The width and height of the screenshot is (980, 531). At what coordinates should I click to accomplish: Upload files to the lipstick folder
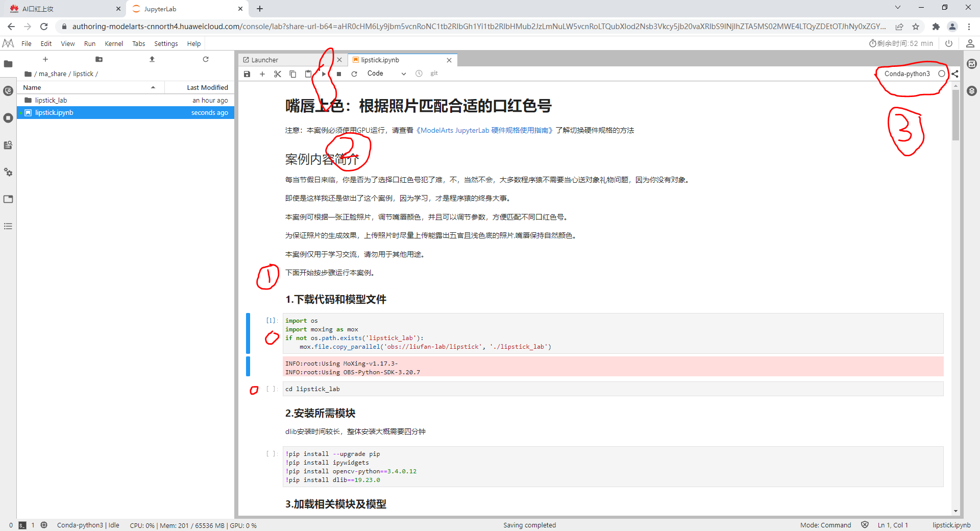(x=152, y=59)
